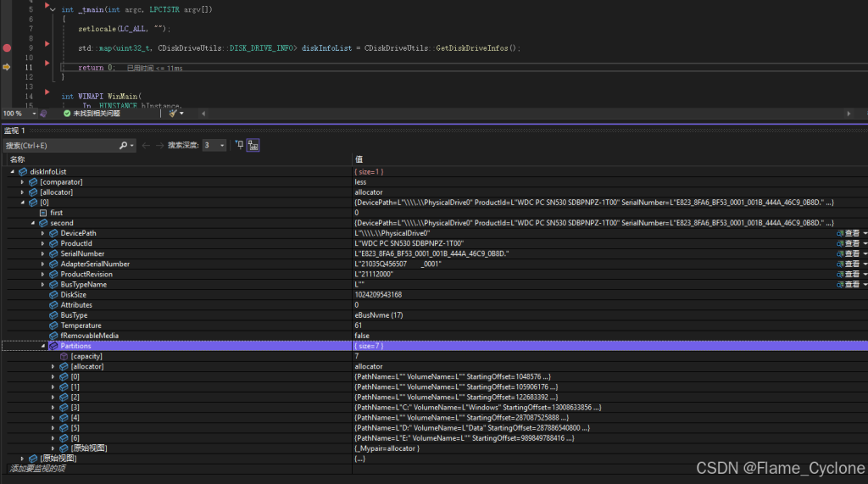Expand partition [3] with Windows volume

click(53, 407)
